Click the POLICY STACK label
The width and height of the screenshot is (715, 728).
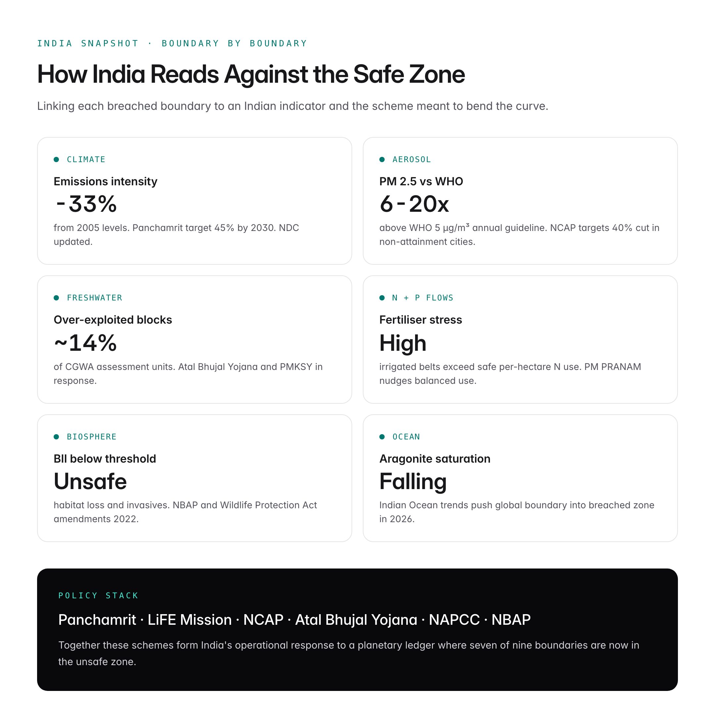click(98, 595)
